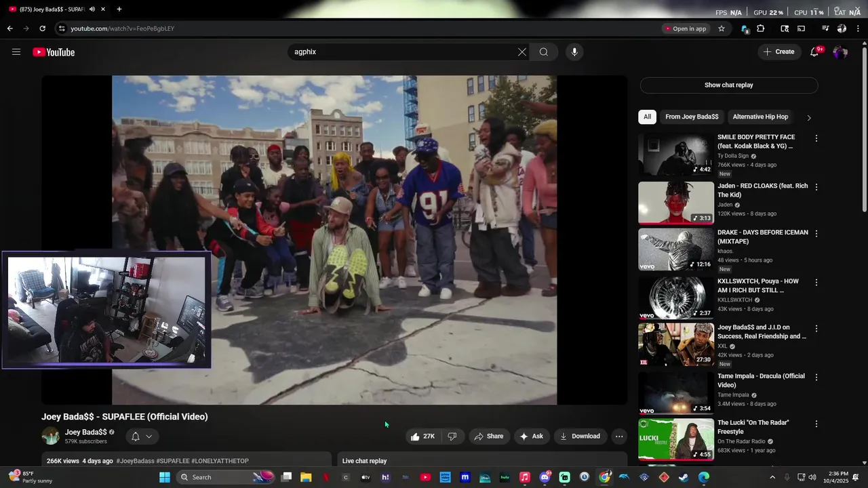Open Joey Bada$$ channel avatar

tap(51, 436)
